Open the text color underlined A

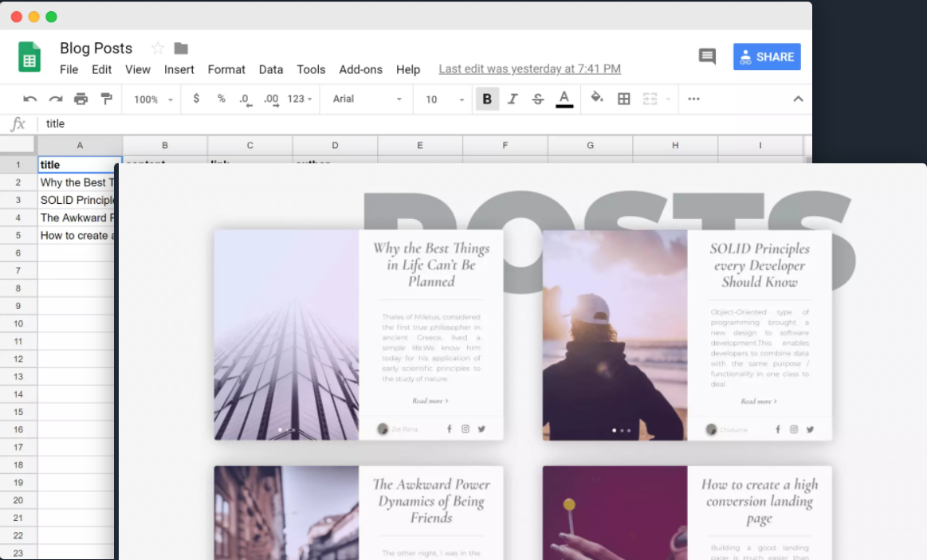click(564, 98)
